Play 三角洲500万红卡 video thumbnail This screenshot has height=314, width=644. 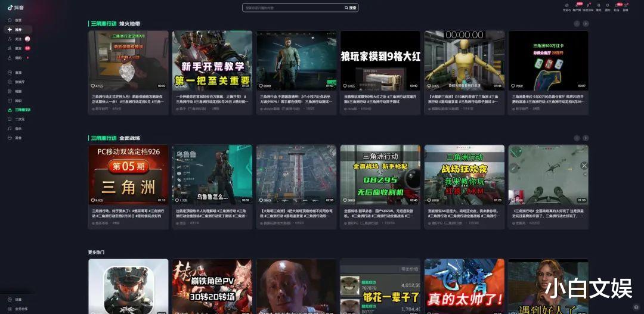549,60
